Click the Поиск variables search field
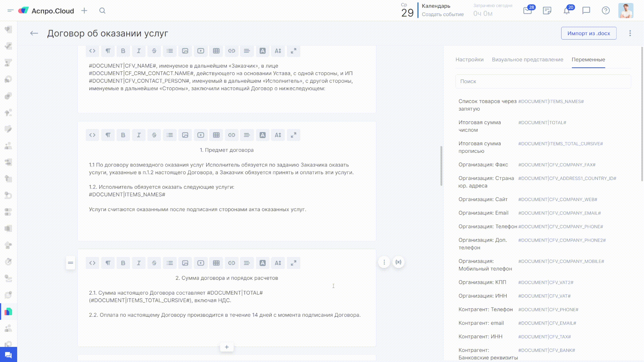This screenshot has height=362, width=644. [x=543, y=81]
